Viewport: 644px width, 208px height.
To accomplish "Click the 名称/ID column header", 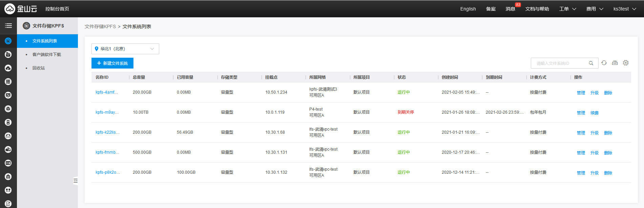I will (x=102, y=77).
